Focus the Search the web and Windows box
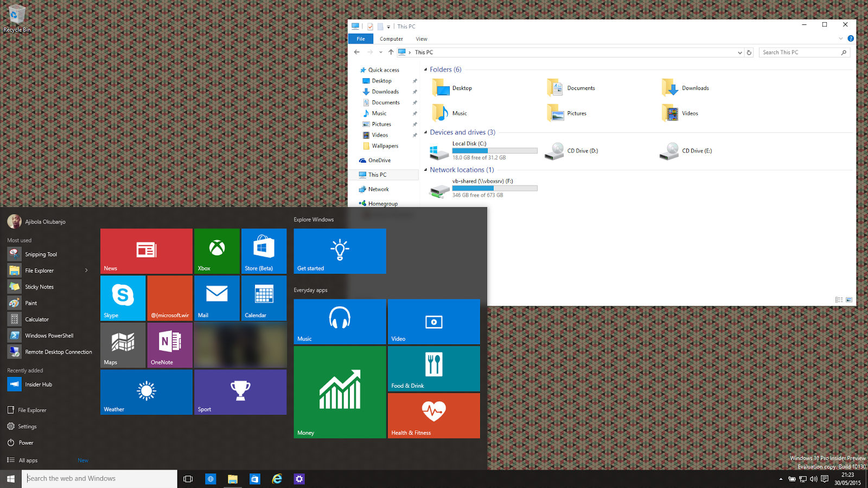868x488 pixels. [99, 479]
